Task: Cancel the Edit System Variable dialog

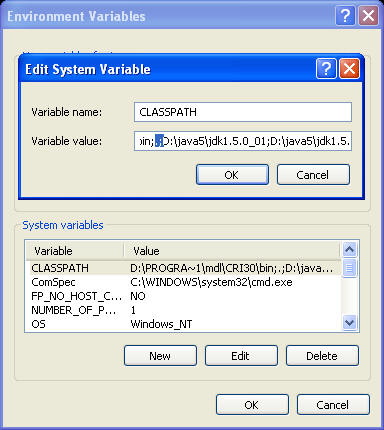Action: point(313,175)
